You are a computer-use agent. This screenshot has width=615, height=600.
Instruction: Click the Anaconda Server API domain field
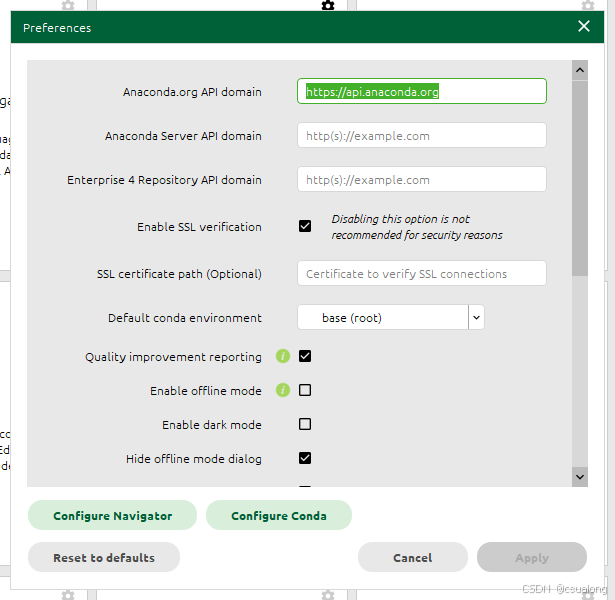click(x=422, y=135)
